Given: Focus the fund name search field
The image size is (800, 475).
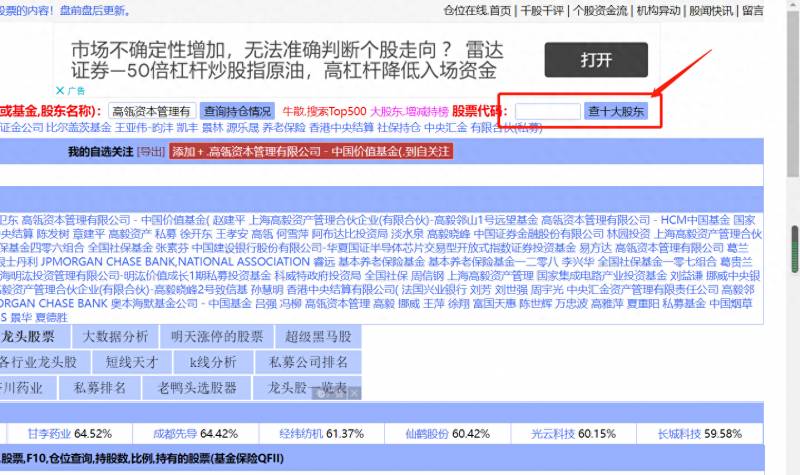Looking at the screenshot, I should point(152,111).
